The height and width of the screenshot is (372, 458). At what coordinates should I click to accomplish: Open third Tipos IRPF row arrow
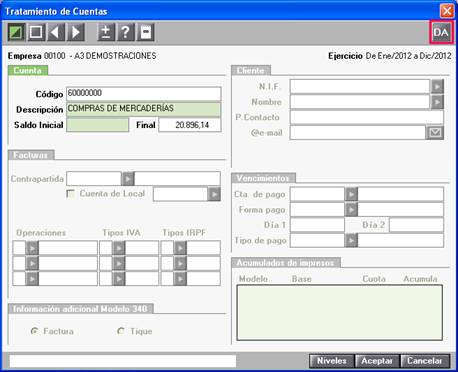(x=180, y=278)
